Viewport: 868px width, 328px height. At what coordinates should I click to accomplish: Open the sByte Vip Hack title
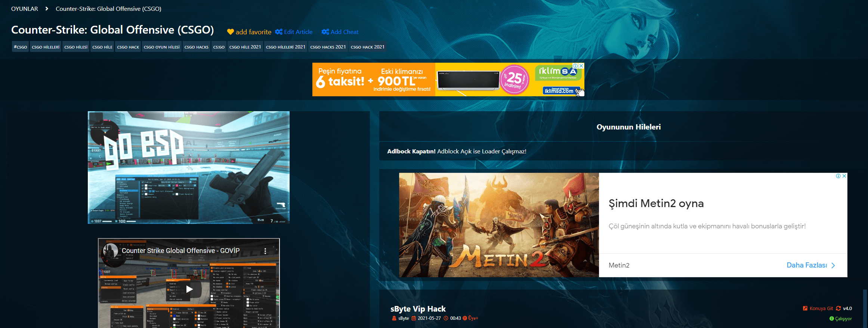click(x=418, y=309)
